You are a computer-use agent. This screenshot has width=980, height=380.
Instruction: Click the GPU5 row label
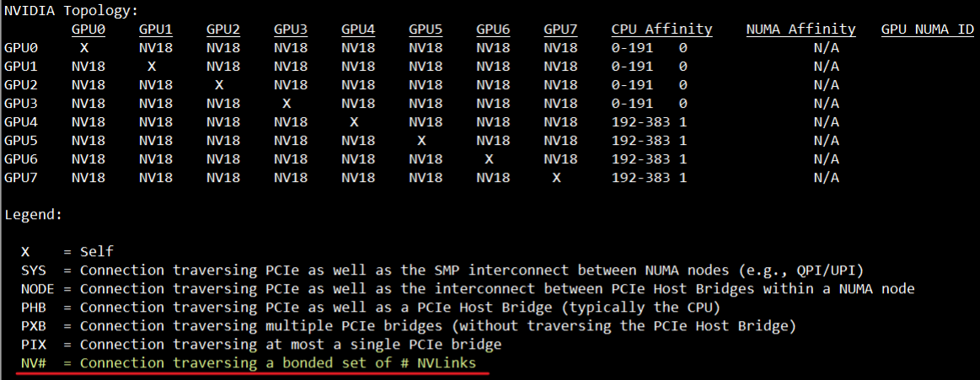(x=21, y=140)
